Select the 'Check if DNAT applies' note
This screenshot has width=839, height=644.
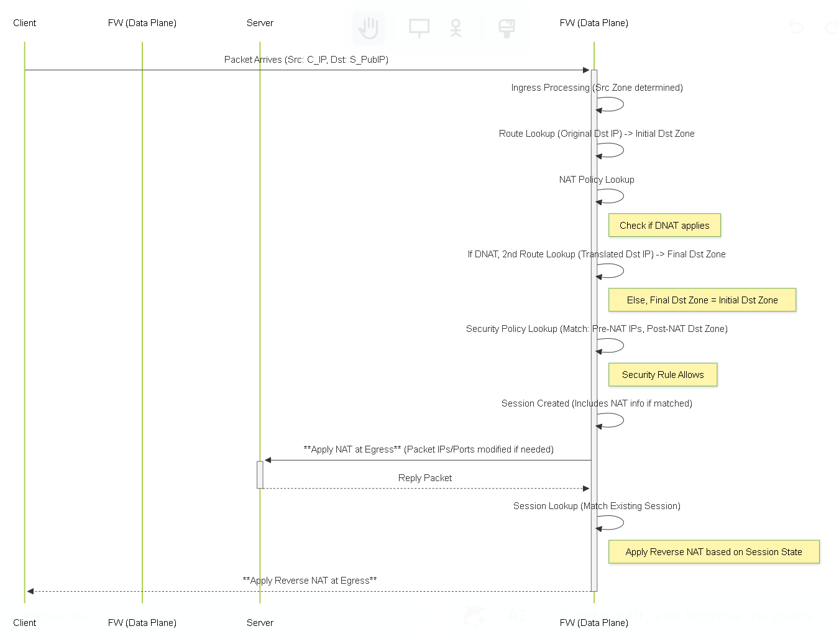(x=664, y=226)
